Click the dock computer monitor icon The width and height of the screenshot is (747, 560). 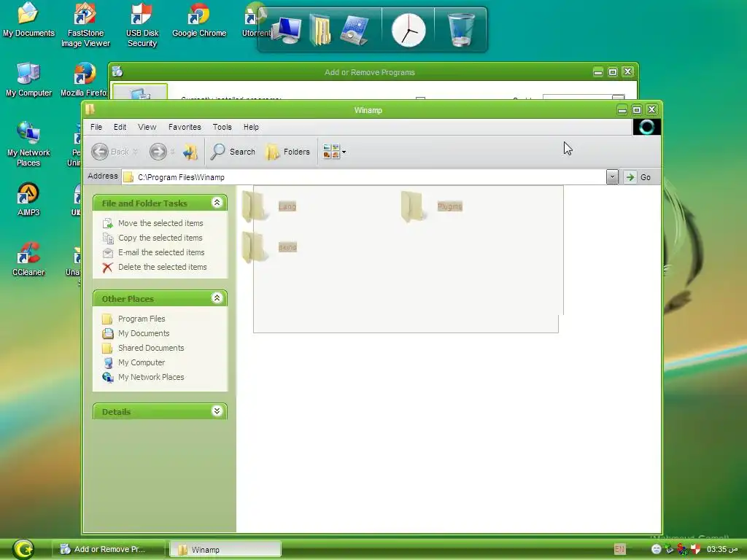tap(287, 30)
